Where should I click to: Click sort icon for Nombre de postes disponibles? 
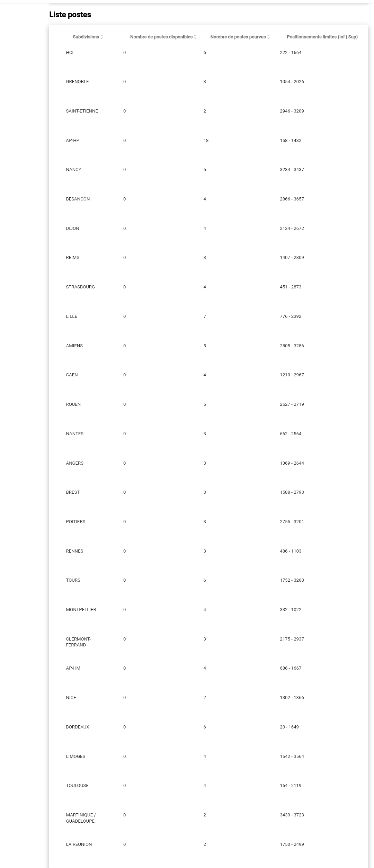(x=195, y=37)
